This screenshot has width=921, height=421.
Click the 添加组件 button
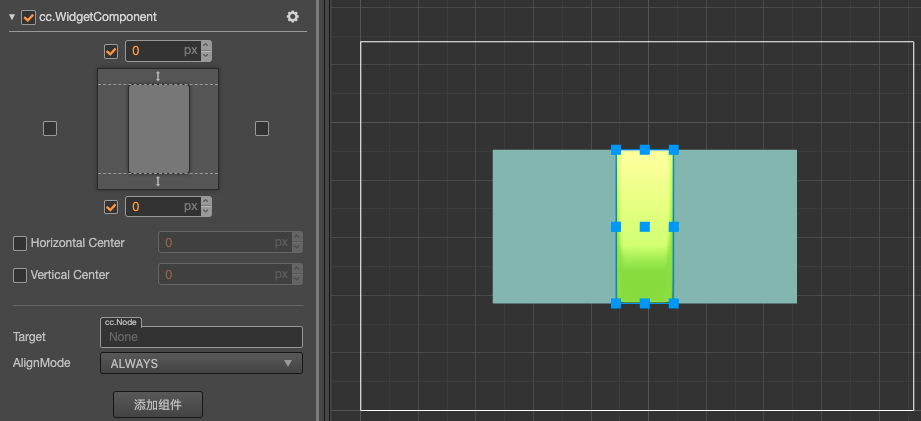click(x=158, y=404)
